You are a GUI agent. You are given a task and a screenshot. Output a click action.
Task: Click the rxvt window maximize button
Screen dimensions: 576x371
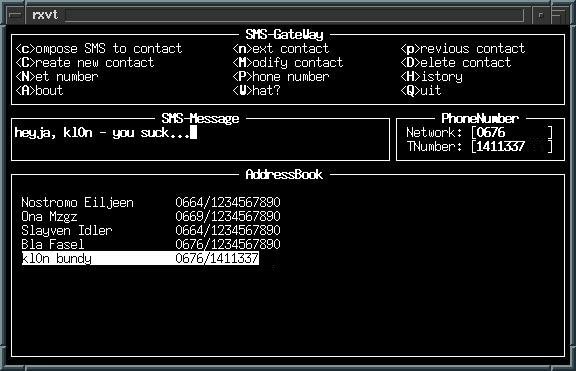[x=559, y=15]
